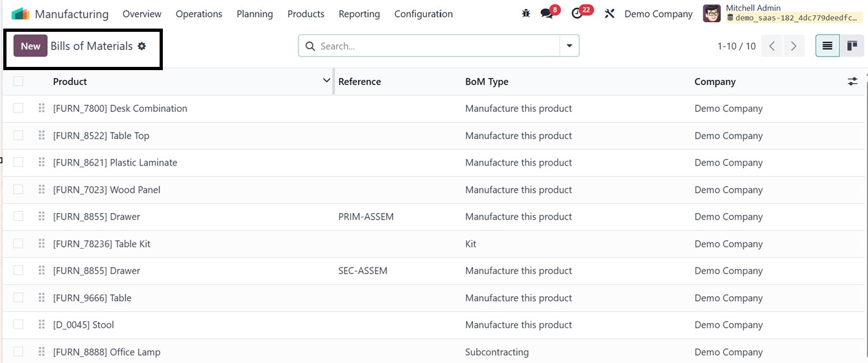Click the New button
The image size is (868, 363).
(30, 46)
